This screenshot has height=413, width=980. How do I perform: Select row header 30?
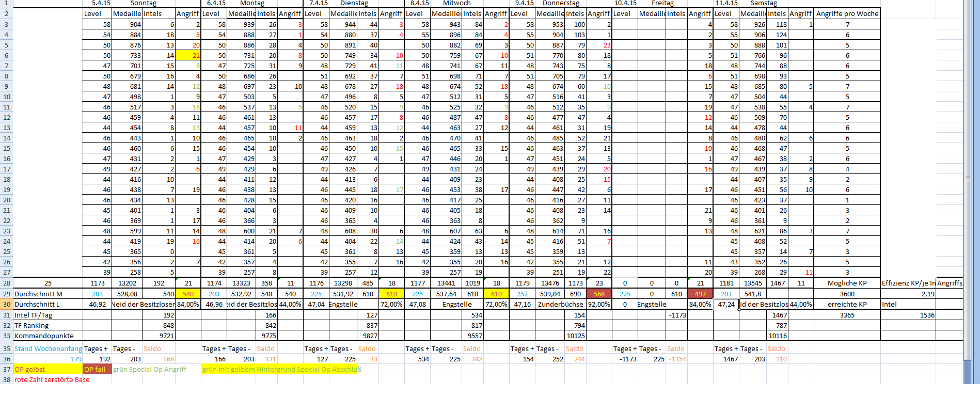click(6, 305)
